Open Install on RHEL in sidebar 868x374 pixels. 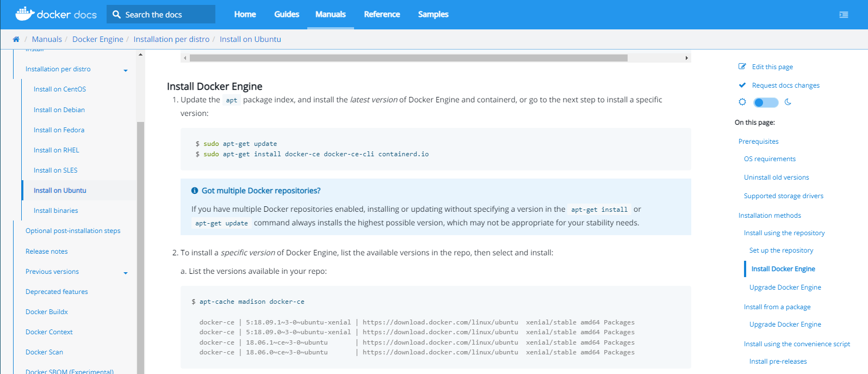point(57,150)
